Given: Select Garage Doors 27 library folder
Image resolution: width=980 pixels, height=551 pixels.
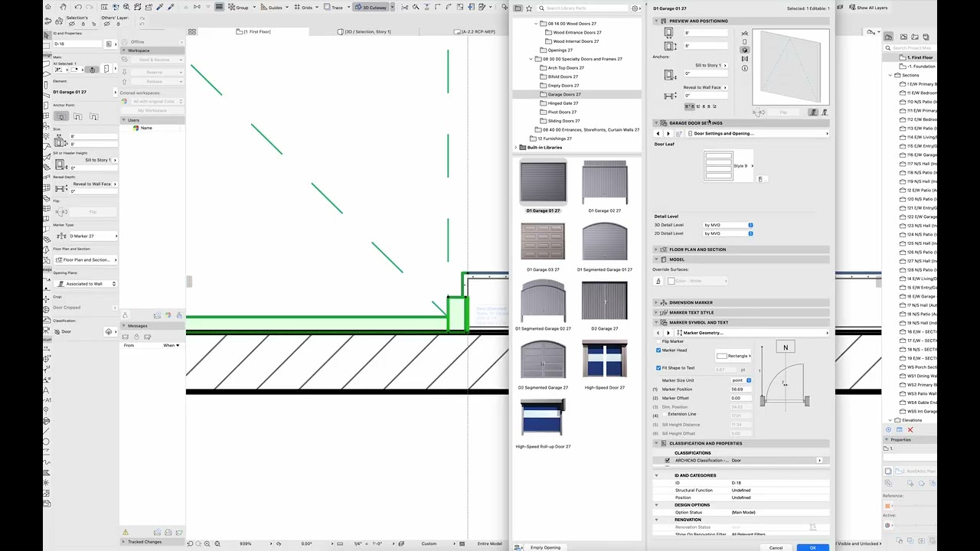Looking at the screenshot, I should click(x=564, y=94).
